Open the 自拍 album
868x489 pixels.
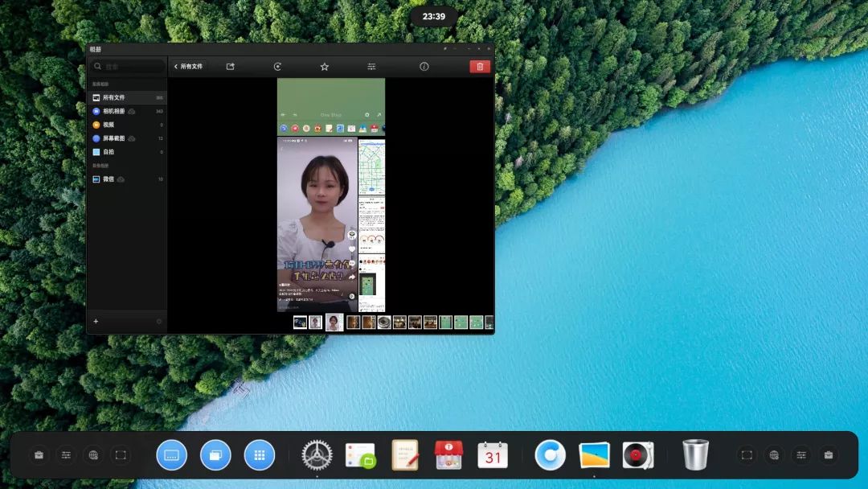tap(127, 152)
